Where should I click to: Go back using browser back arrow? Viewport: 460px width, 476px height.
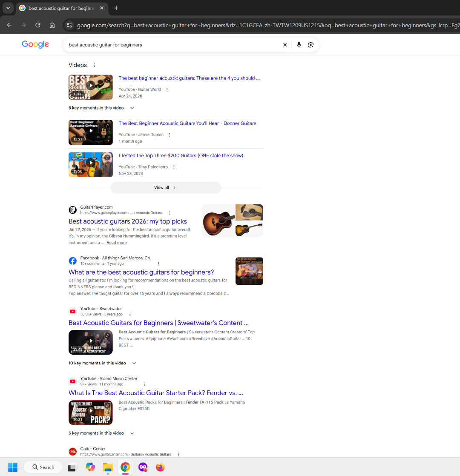tap(9, 25)
